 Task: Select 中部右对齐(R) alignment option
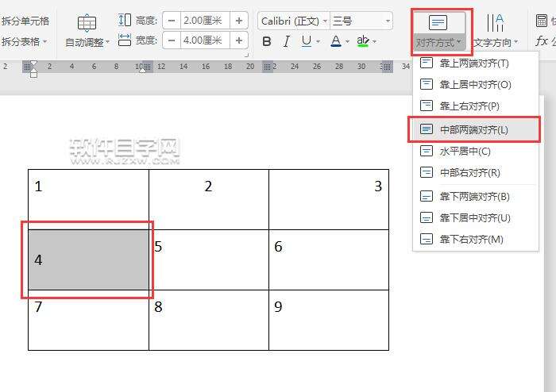click(x=476, y=172)
